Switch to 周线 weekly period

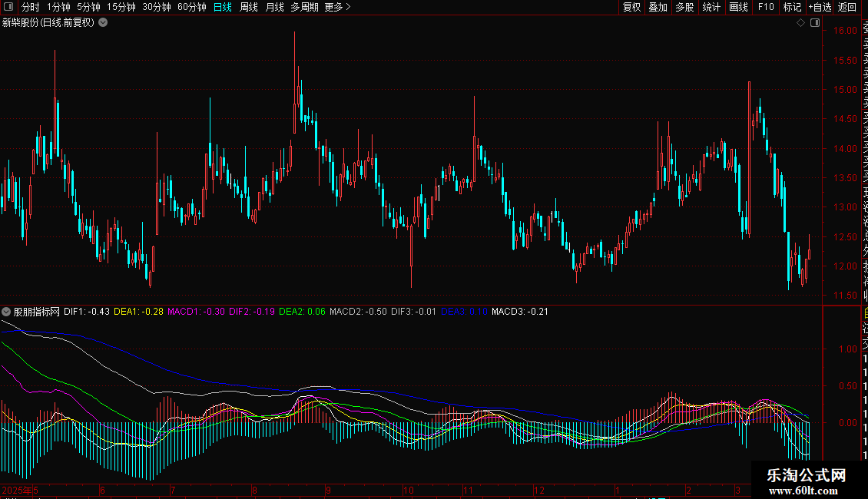click(249, 7)
